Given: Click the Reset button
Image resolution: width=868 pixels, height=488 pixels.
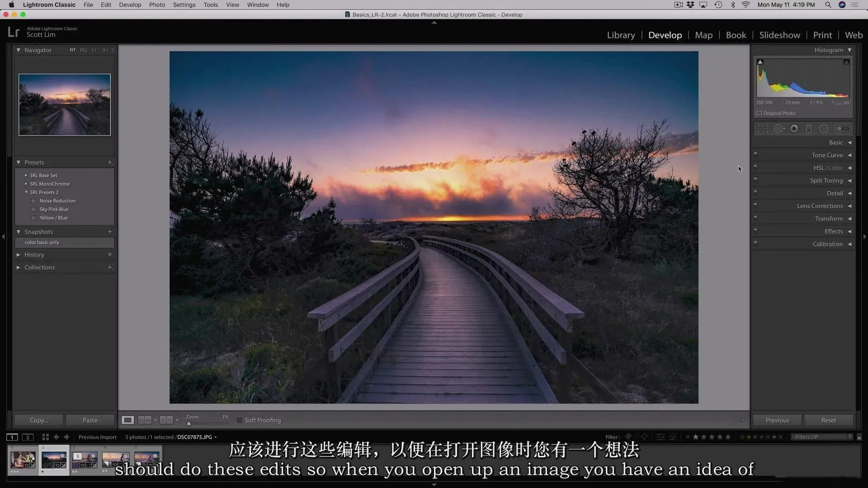Looking at the screenshot, I should [x=828, y=420].
